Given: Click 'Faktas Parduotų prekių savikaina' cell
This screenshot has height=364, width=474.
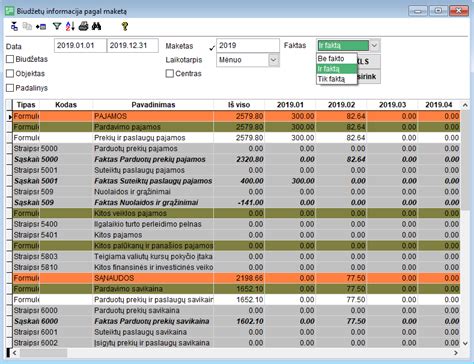Looking at the screenshot, I should 152,321.
